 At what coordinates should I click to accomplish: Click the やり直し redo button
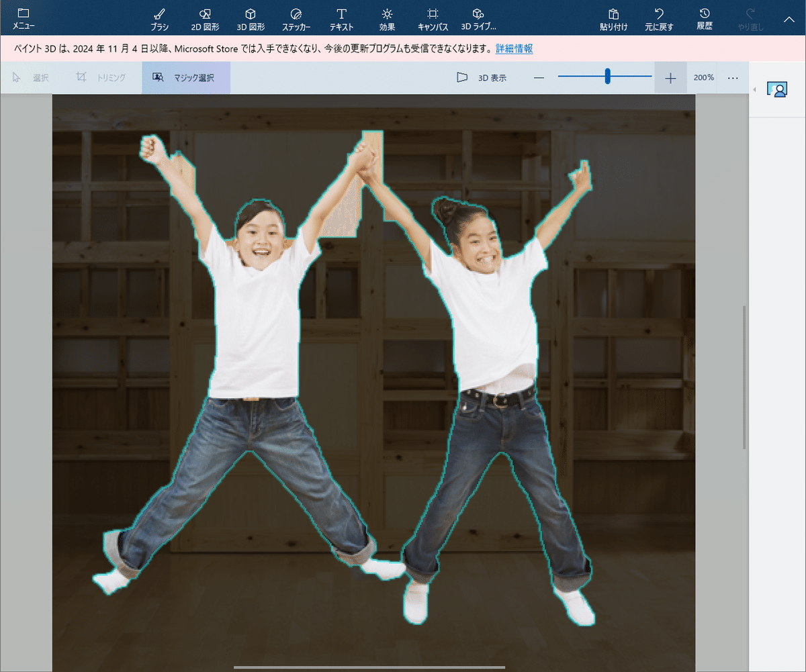click(750, 19)
